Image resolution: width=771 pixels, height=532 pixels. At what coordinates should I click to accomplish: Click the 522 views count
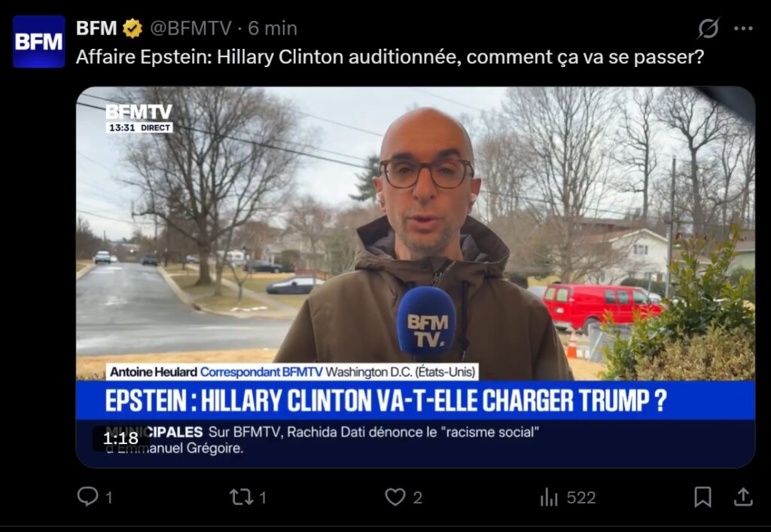(581, 497)
